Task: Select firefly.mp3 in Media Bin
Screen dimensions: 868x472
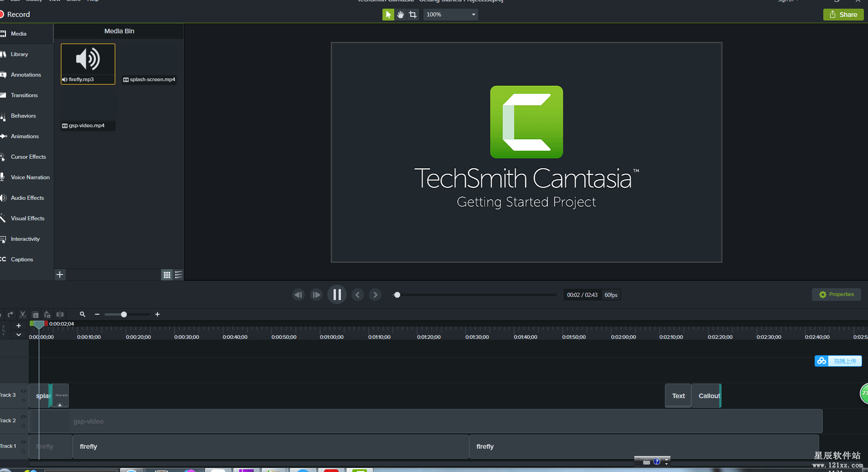Action: click(88, 64)
